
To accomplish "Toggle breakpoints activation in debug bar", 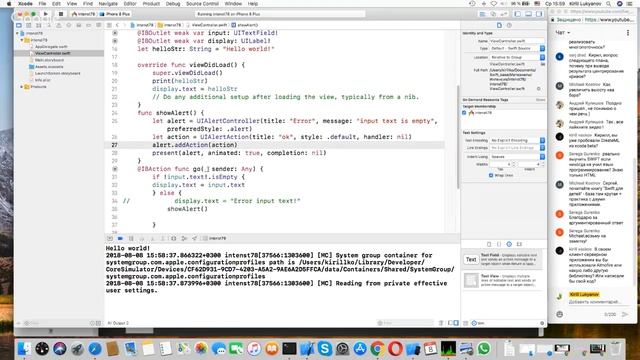I will coord(120,238).
